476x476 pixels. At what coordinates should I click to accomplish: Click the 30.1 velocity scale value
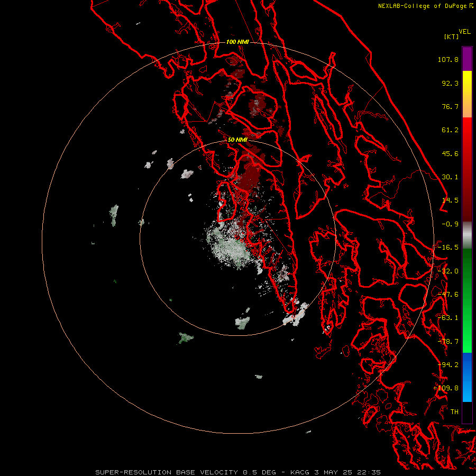click(450, 177)
